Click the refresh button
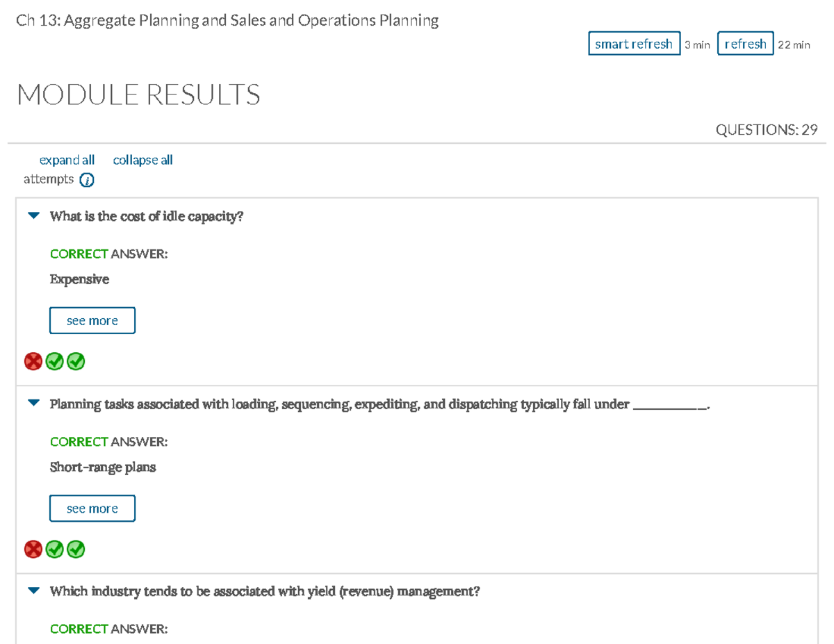Image resolution: width=834 pixels, height=644 pixels. click(x=745, y=43)
